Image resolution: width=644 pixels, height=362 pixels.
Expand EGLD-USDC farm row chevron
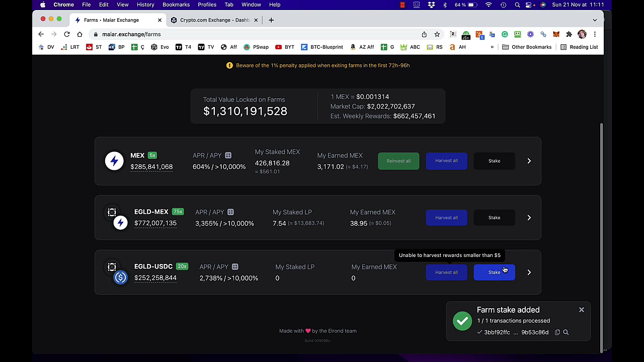(529, 273)
